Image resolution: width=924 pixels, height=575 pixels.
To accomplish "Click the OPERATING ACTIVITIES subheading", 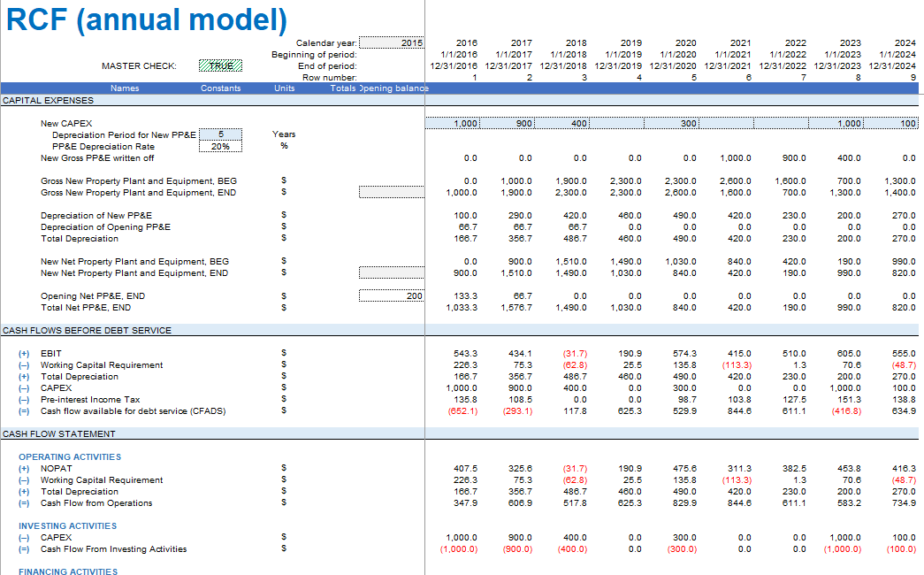I will click(x=70, y=456).
